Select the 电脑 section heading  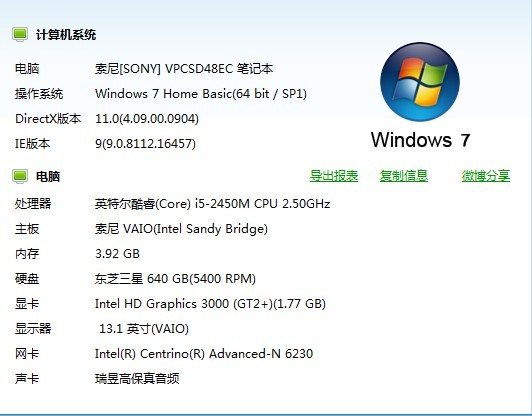48,176
